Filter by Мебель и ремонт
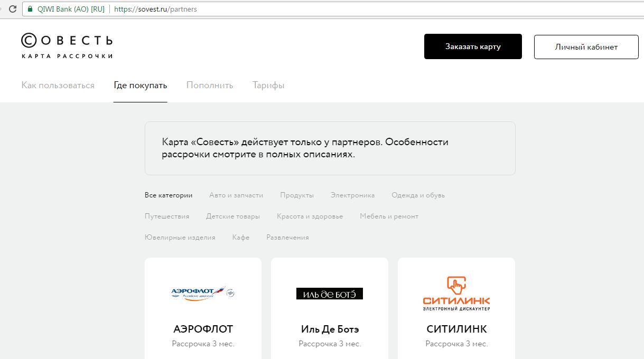 tap(389, 216)
